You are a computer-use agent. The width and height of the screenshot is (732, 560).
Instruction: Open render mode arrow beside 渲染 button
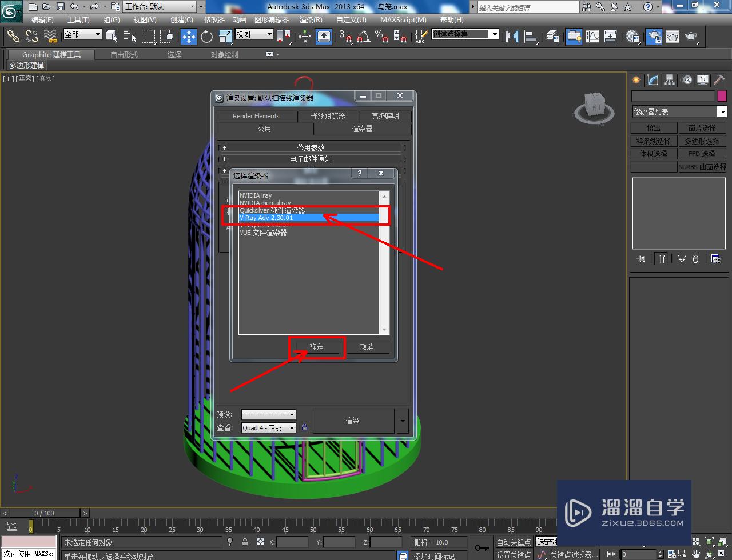coord(403,421)
